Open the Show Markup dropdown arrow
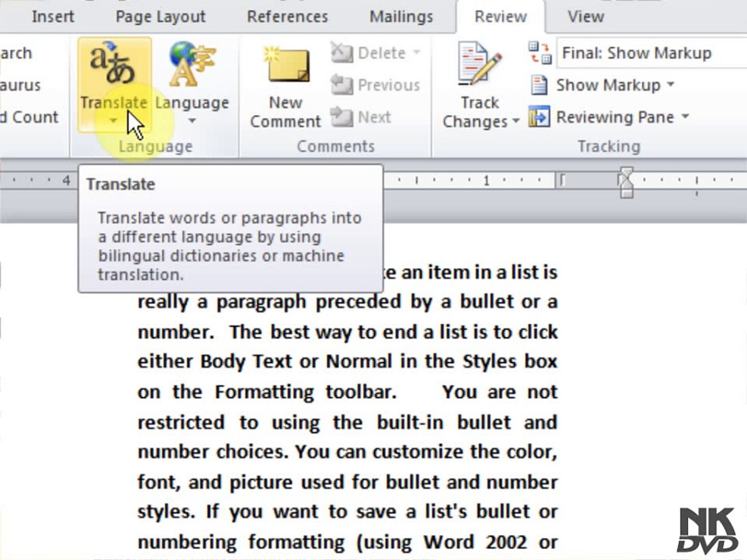The width and height of the screenshot is (747, 560). tap(671, 84)
